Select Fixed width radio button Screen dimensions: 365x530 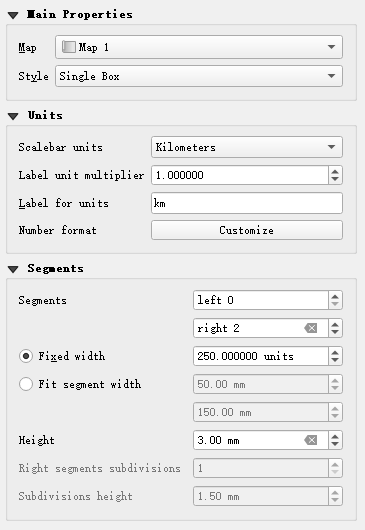26,356
